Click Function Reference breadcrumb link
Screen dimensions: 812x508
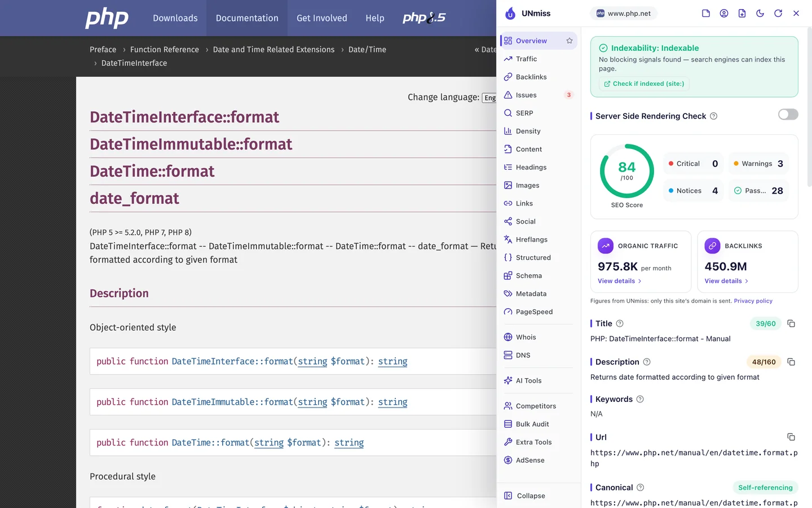[x=165, y=50]
